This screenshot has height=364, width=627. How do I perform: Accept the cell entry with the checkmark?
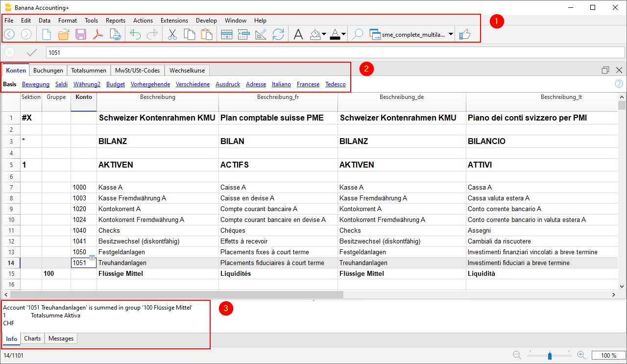click(32, 52)
